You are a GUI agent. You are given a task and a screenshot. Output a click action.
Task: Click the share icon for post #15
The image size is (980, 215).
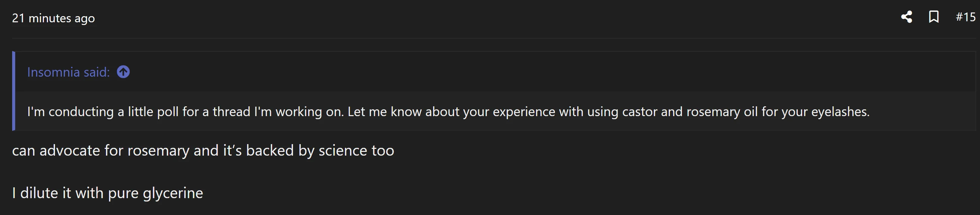pyautogui.click(x=907, y=17)
